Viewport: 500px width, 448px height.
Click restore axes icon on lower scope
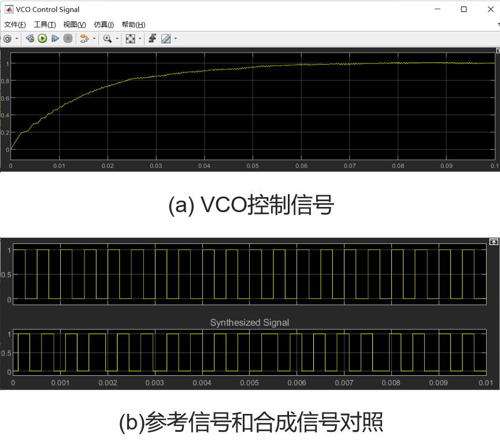[494, 242]
